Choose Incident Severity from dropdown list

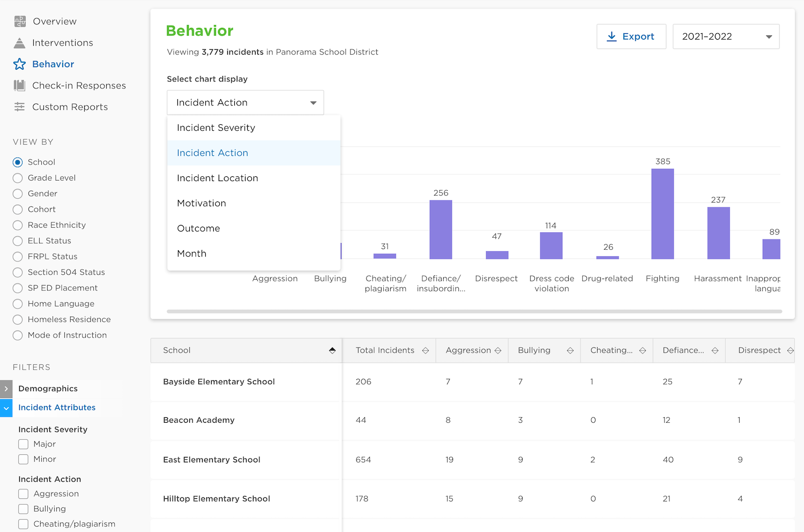[x=254, y=128]
